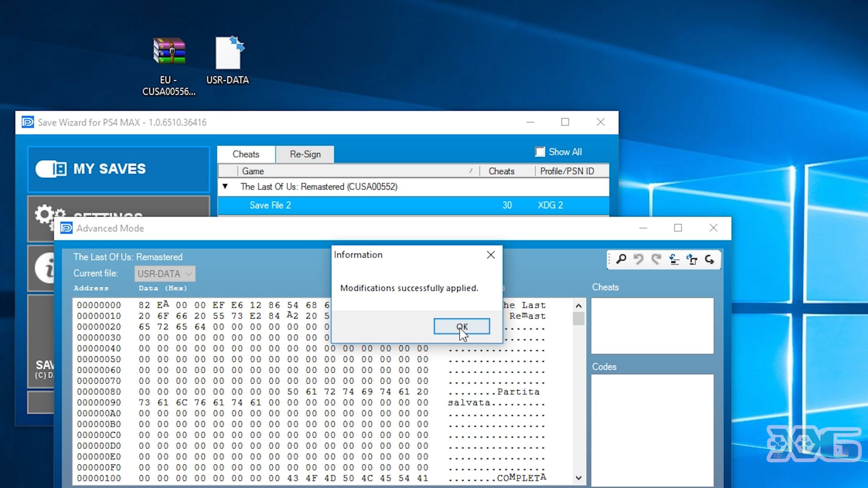The height and width of the screenshot is (488, 868).
Task: Close the Advanced Mode window
Action: click(x=713, y=228)
